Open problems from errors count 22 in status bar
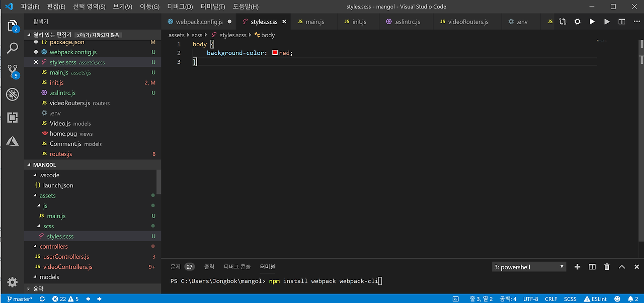Screen dimensions: 644x303 click(x=60, y=299)
